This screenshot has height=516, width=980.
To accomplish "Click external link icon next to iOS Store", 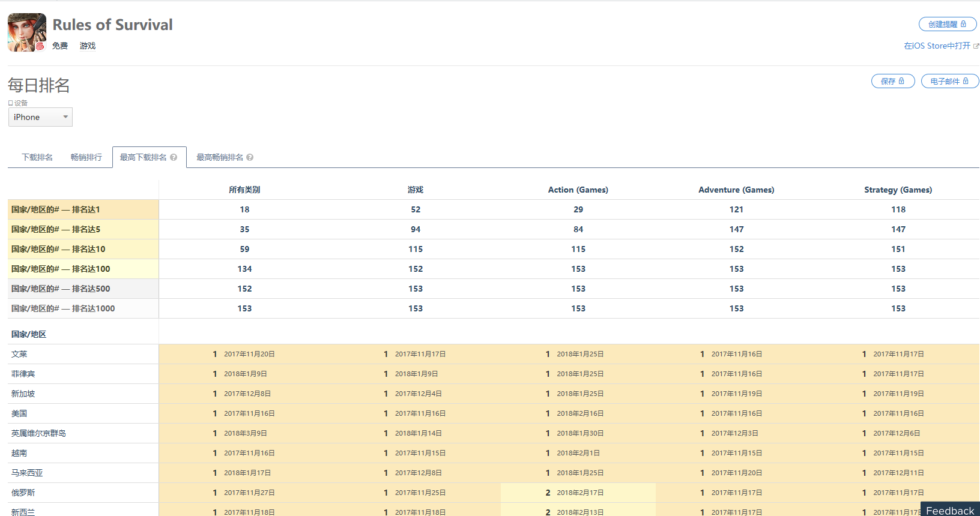I will point(976,46).
